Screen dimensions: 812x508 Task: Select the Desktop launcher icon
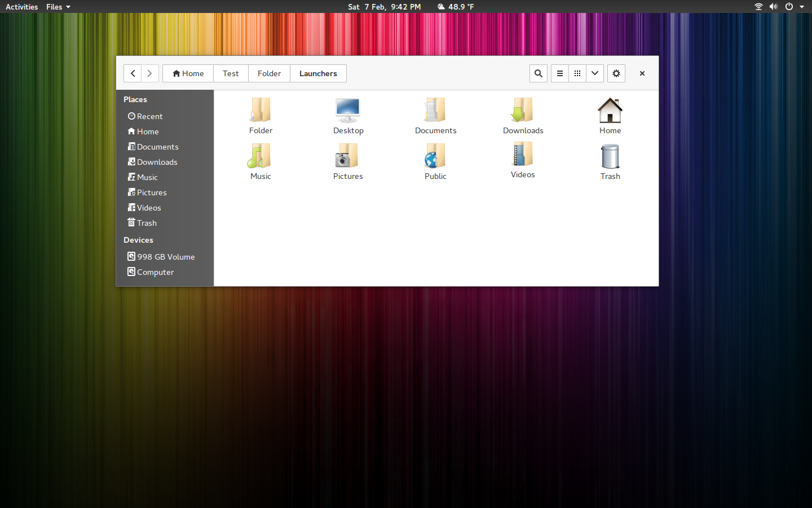[348, 110]
